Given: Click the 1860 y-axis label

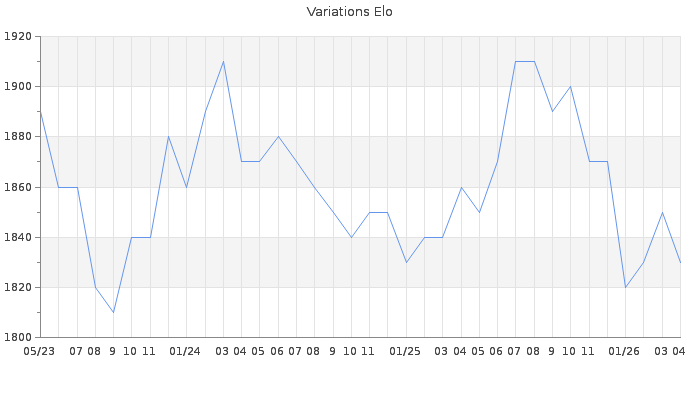Looking at the screenshot, I should (18, 187).
